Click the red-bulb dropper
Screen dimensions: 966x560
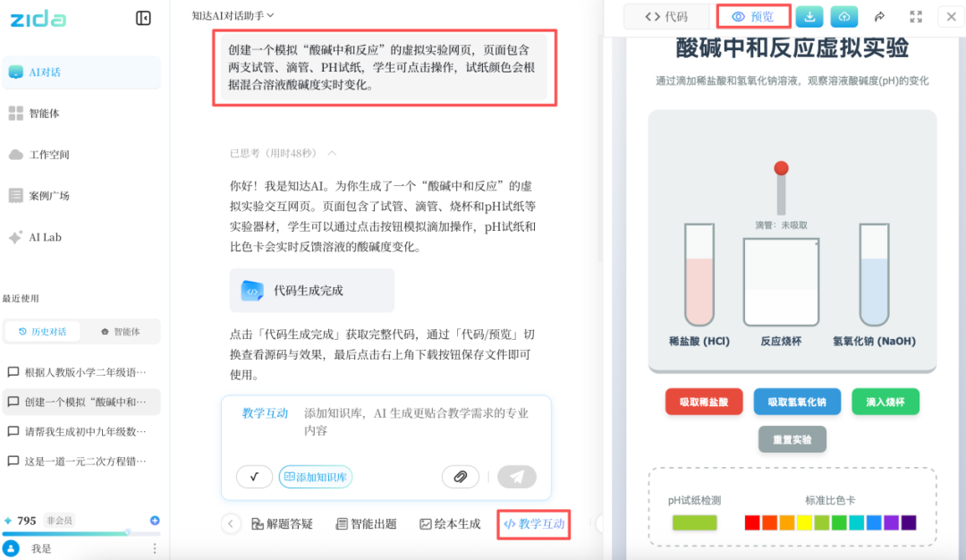pyautogui.click(x=781, y=188)
